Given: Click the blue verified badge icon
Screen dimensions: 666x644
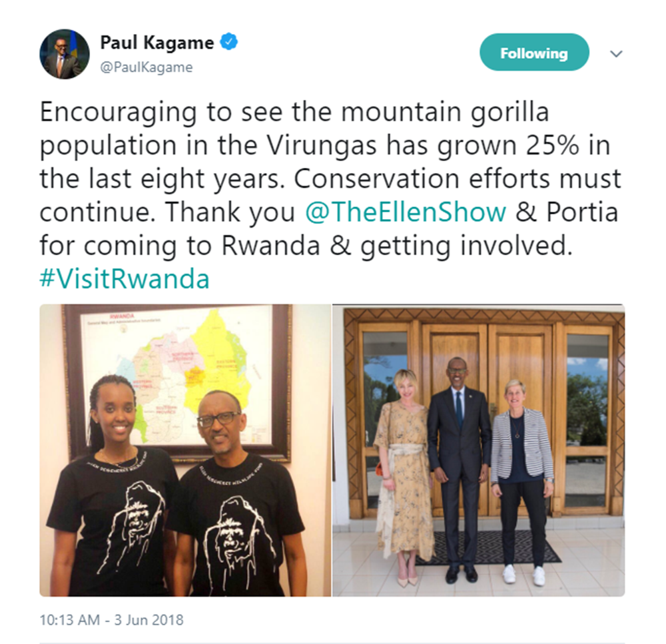Looking at the screenshot, I should pyautogui.click(x=229, y=42).
